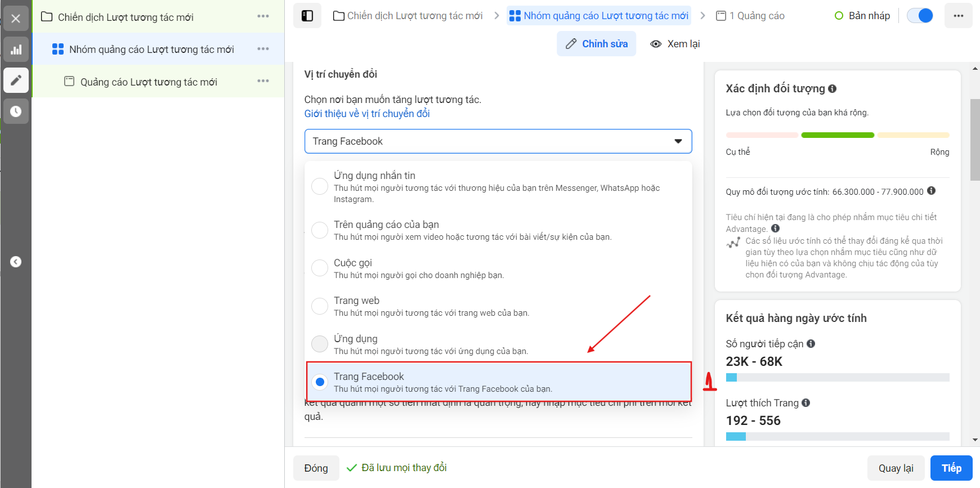Select Ứng dụng nhắn tin radio option
Viewport: 980px width, 488px height.
tap(320, 186)
